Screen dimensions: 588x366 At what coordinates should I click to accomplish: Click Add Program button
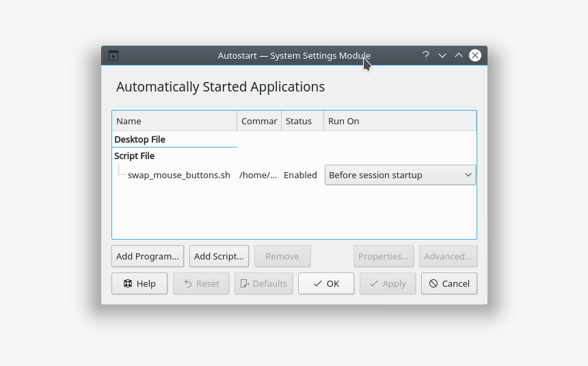click(x=148, y=256)
